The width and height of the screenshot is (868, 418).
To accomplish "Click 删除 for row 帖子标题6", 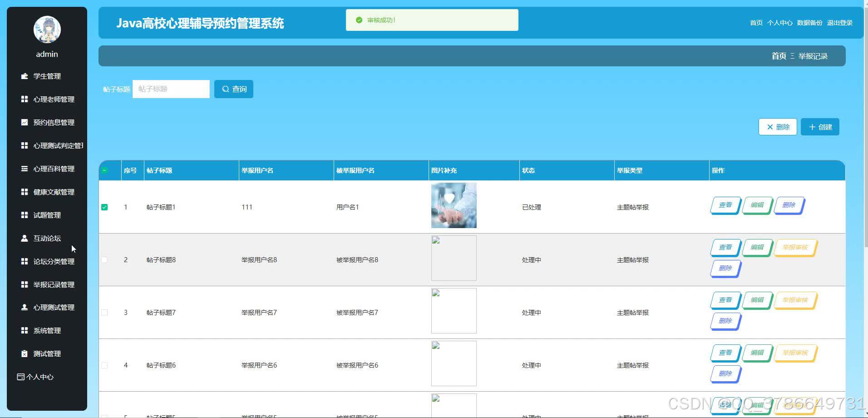I will click(x=725, y=373).
